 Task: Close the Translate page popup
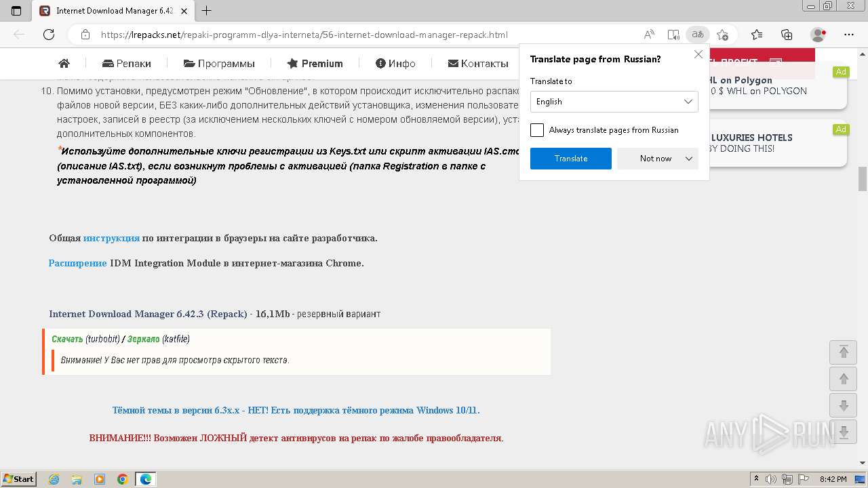point(698,54)
